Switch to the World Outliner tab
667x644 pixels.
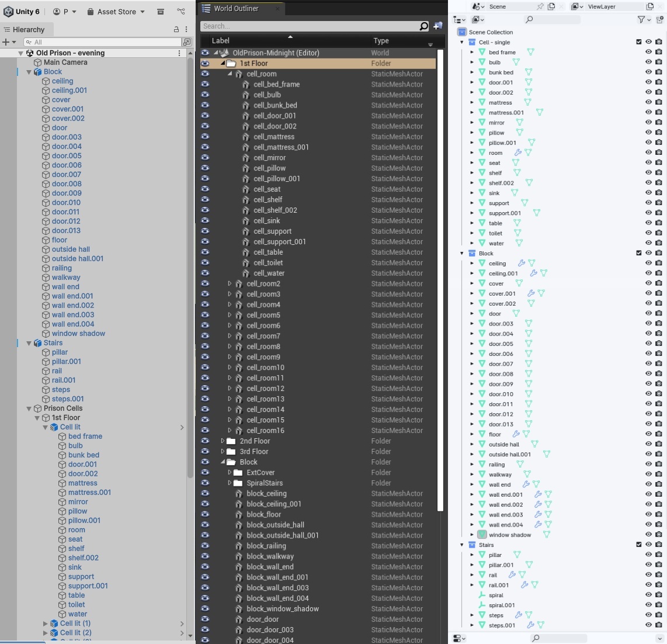[235, 9]
